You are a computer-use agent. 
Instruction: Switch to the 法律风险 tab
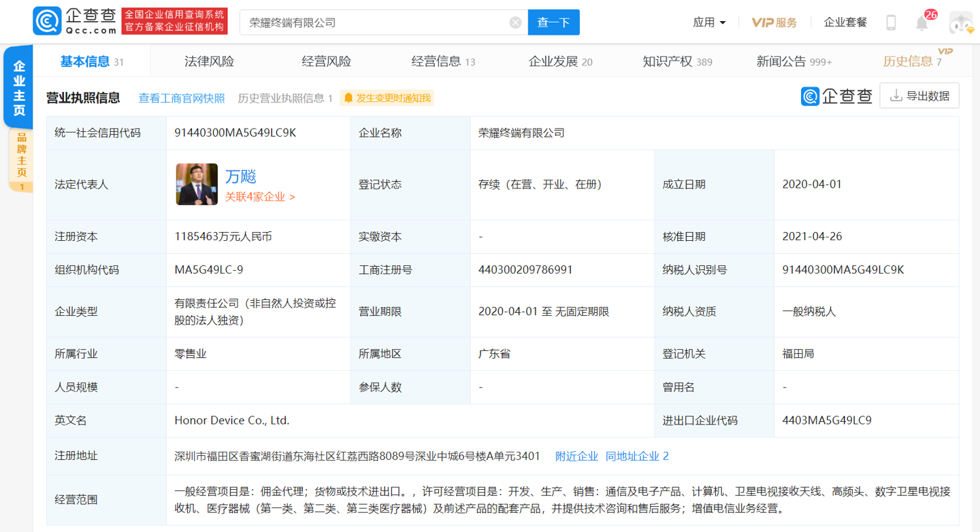pyautogui.click(x=209, y=61)
